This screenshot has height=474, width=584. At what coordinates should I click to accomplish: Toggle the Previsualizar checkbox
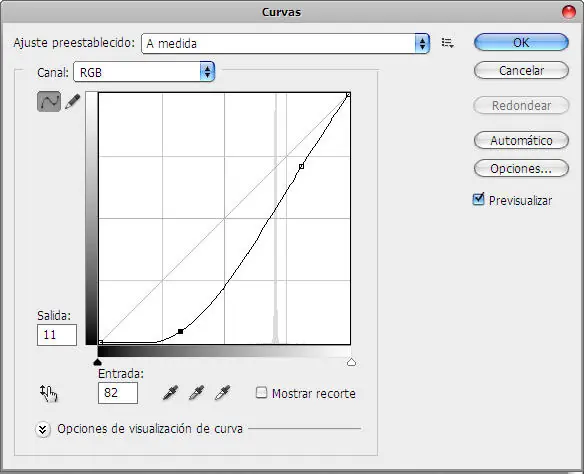(x=478, y=200)
